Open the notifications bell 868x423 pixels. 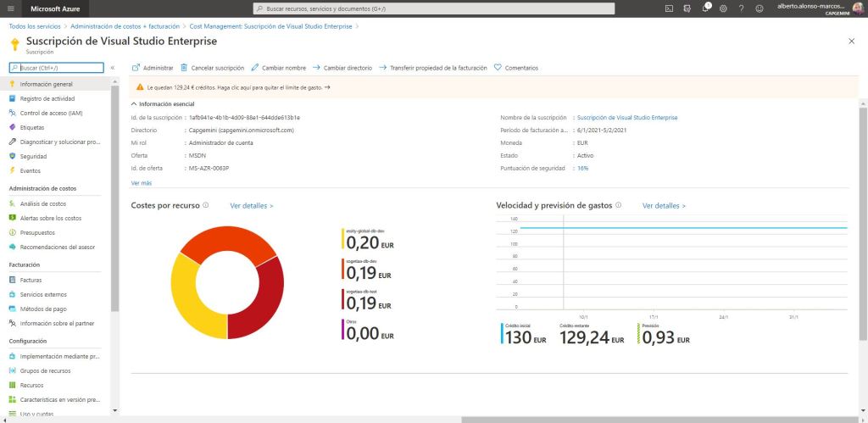pyautogui.click(x=705, y=8)
